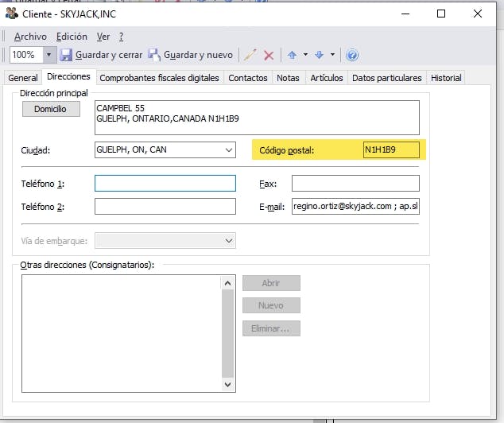The image size is (504, 423).
Task: Click scroll-down arrow in Otras direcciones list
Action: coord(228,384)
